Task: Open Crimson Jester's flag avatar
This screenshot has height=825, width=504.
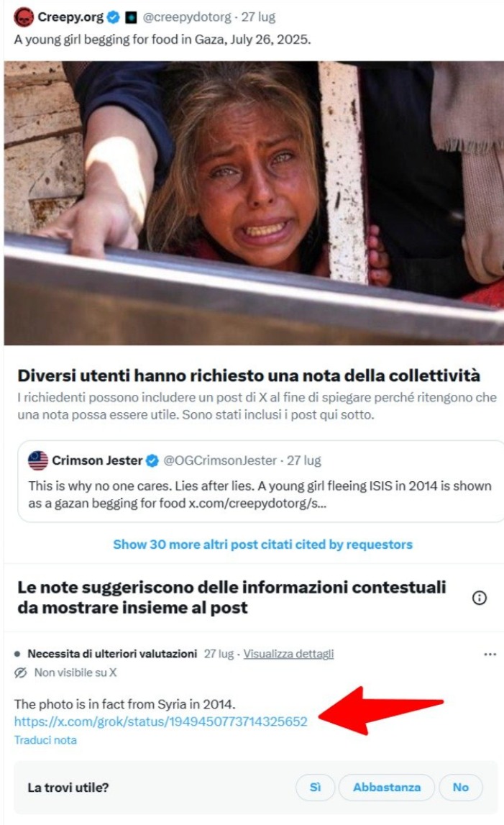Action: (x=38, y=460)
